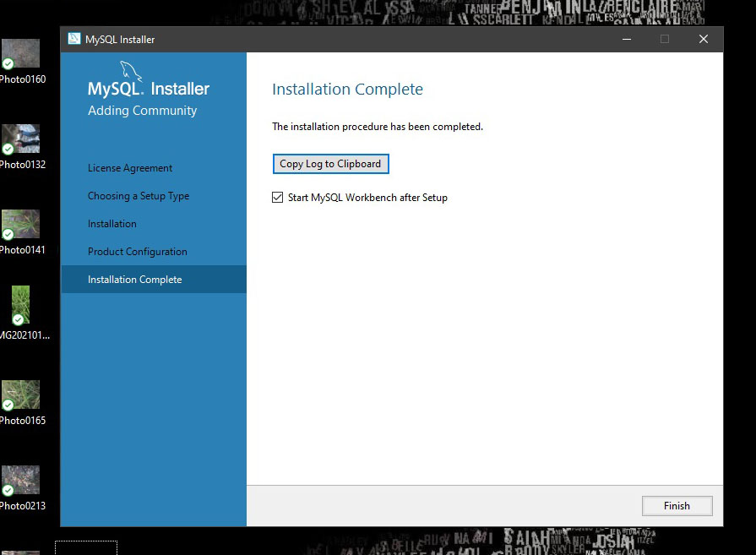
Task: Click highlighted Installation Complete sidebar step
Action: (135, 280)
